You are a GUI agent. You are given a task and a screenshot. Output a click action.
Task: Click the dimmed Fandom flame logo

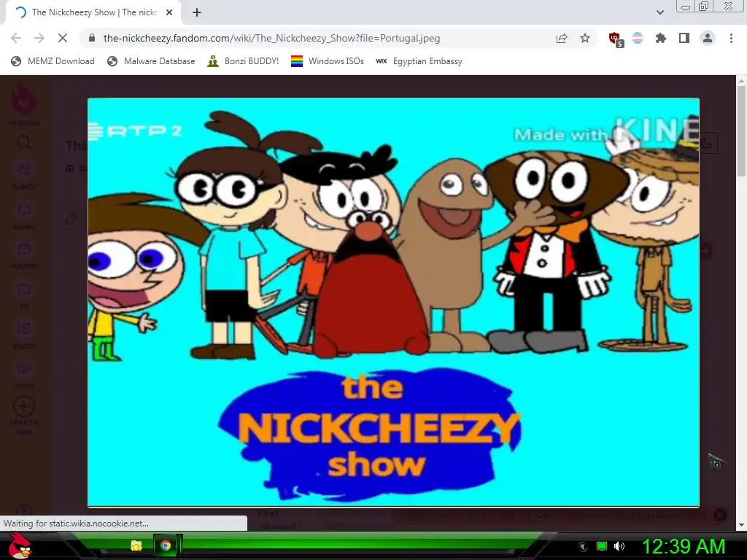point(23,99)
